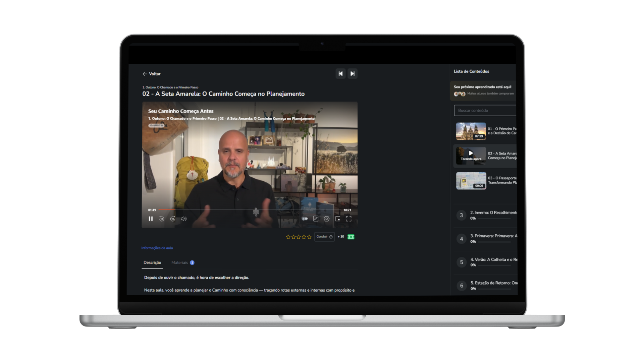Click the green points ticket icon
Screen dimensions: 644x362
pos(351,237)
